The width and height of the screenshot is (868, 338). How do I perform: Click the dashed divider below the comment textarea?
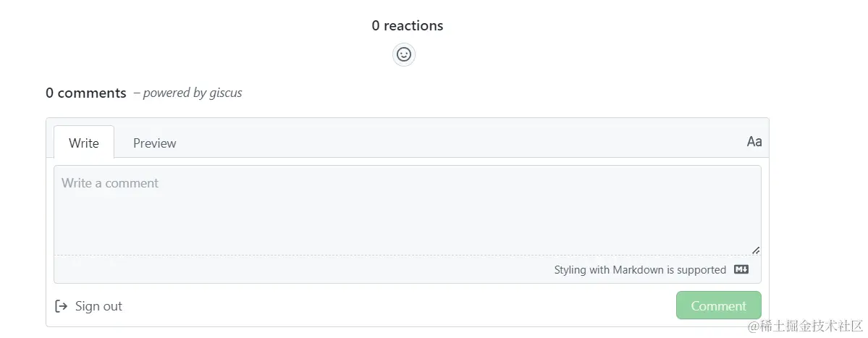(362, 255)
